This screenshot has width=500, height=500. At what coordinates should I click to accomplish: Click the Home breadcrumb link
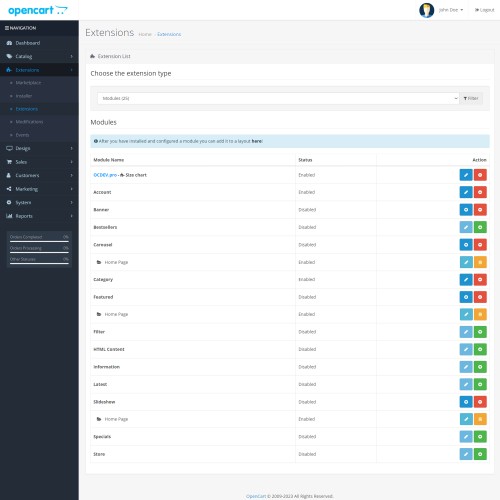(145, 34)
